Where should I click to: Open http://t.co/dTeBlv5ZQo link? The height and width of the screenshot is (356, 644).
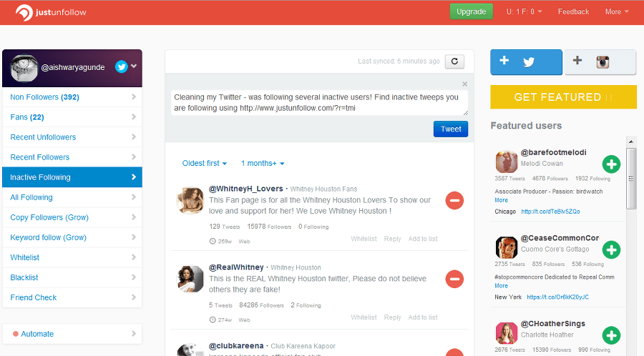pos(550,212)
